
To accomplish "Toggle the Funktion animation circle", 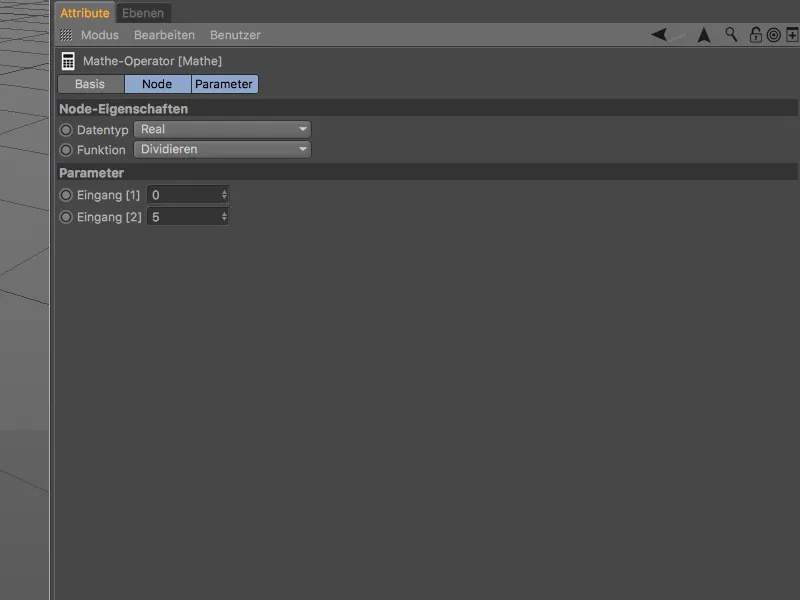I will tap(66, 150).
